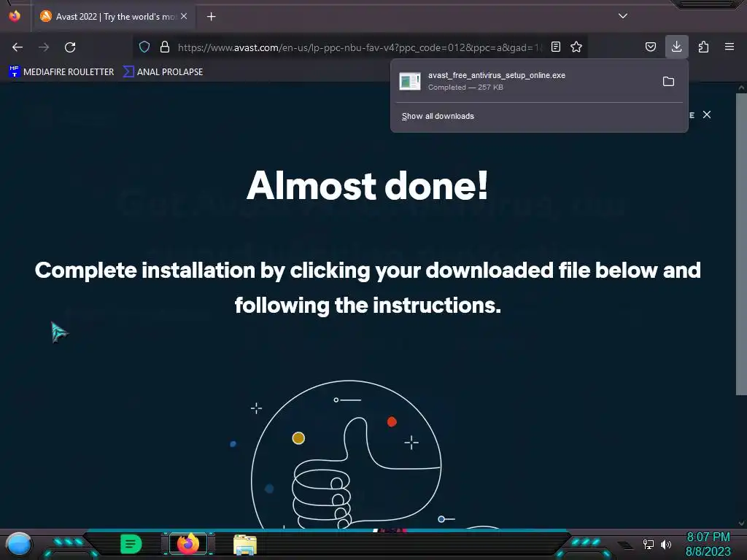Click the network icon in system tray
The width and height of the screenshot is (747, 560).
(649, 544)
